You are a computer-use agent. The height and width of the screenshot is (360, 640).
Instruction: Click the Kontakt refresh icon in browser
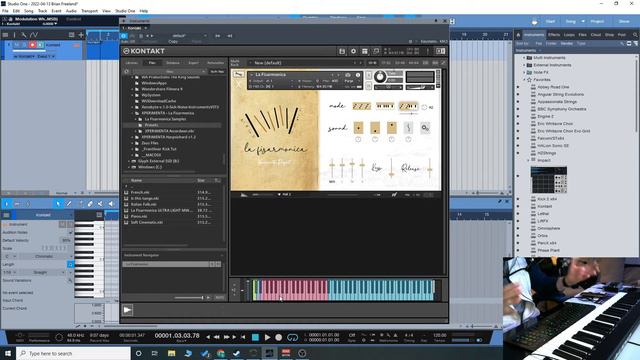pyautogui.click(x=127, y=71)
